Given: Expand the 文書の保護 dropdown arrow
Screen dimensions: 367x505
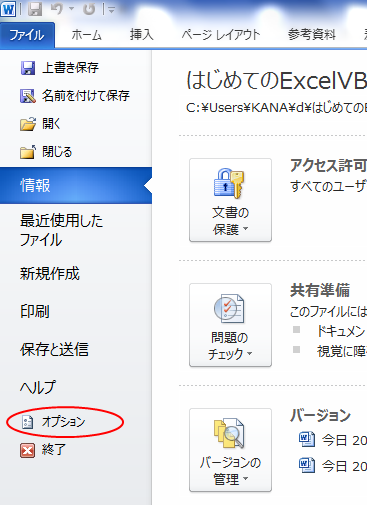Looking at the screenshot, I should point(246,229).
